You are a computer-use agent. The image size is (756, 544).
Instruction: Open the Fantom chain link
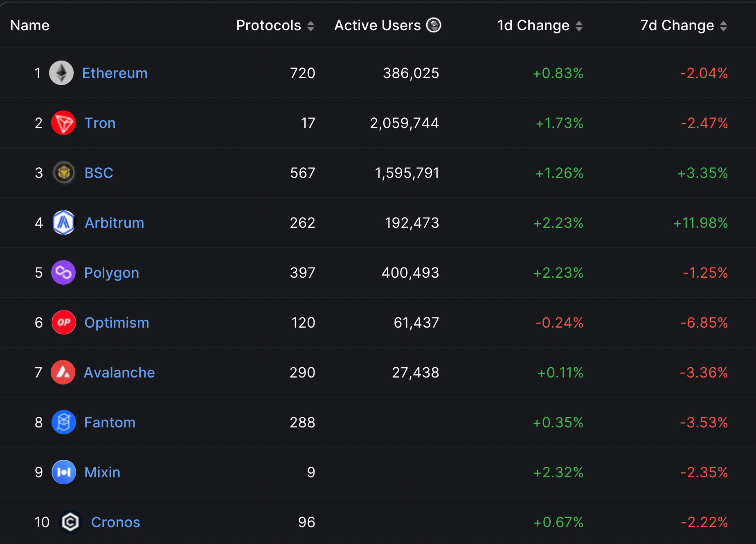pos(110,423)
